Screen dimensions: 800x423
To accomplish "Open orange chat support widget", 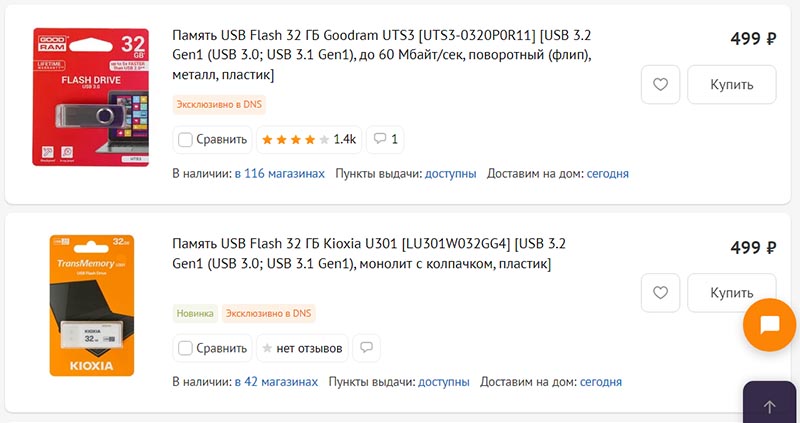I will point(769,325).
